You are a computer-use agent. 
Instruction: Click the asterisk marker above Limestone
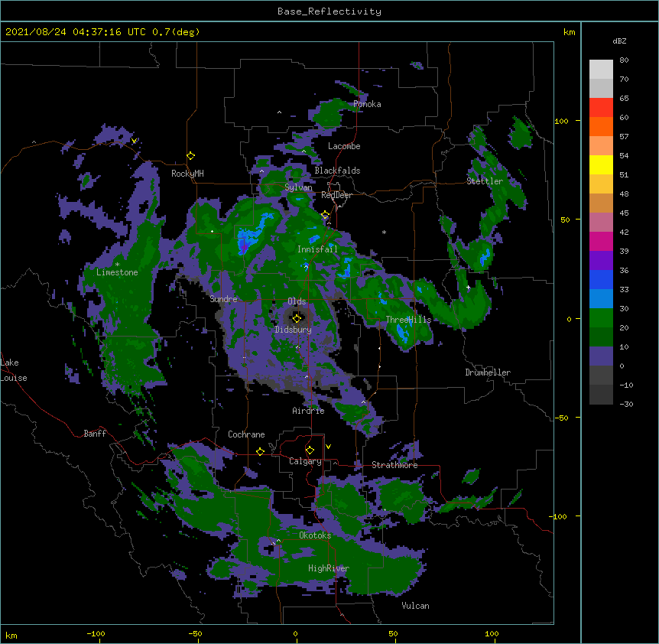click(x=117, y=265)
